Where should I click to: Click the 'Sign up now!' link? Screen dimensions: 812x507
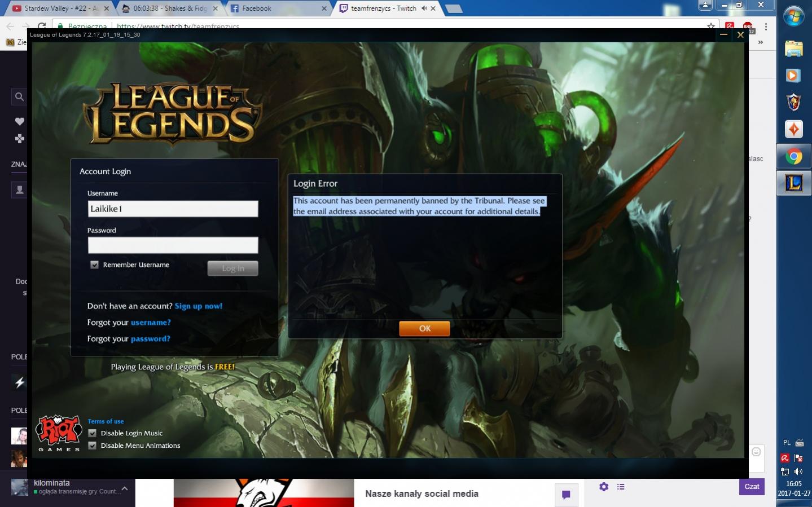pos(199,306)
